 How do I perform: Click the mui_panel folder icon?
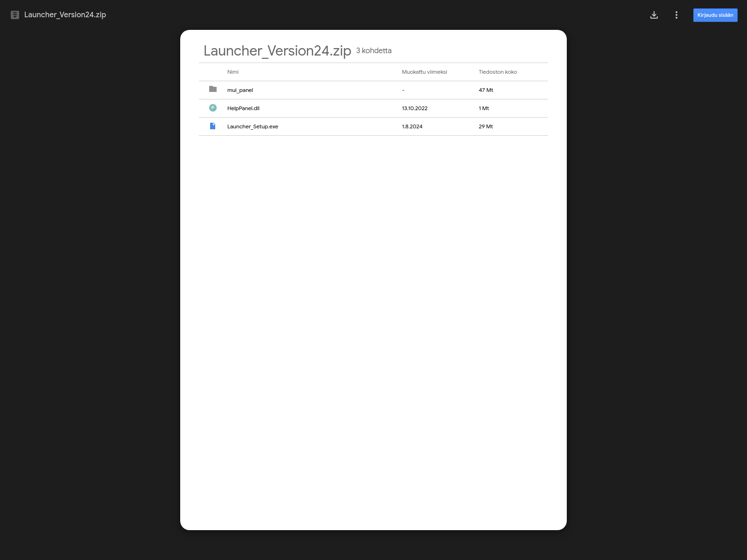pos(213,89)
